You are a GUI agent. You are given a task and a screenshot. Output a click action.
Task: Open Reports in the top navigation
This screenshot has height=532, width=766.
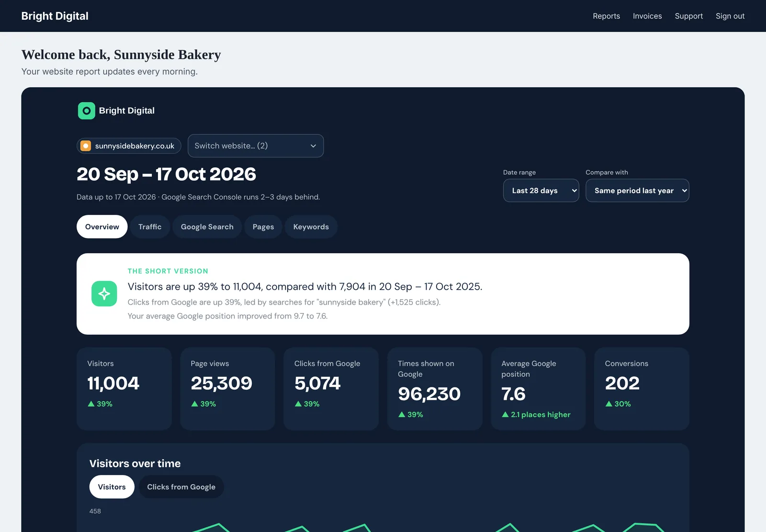606,16
